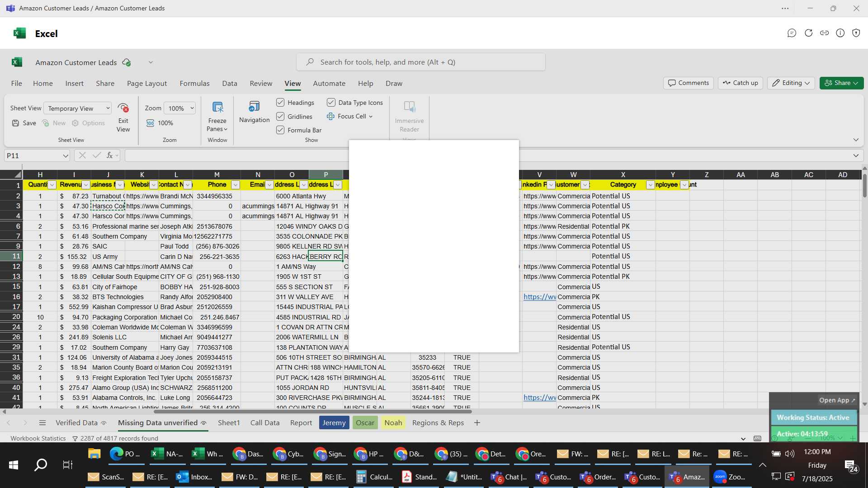Click the Comments button
Image resolution: width=868 pixels, height=488 pixels.
coord(689,83)
